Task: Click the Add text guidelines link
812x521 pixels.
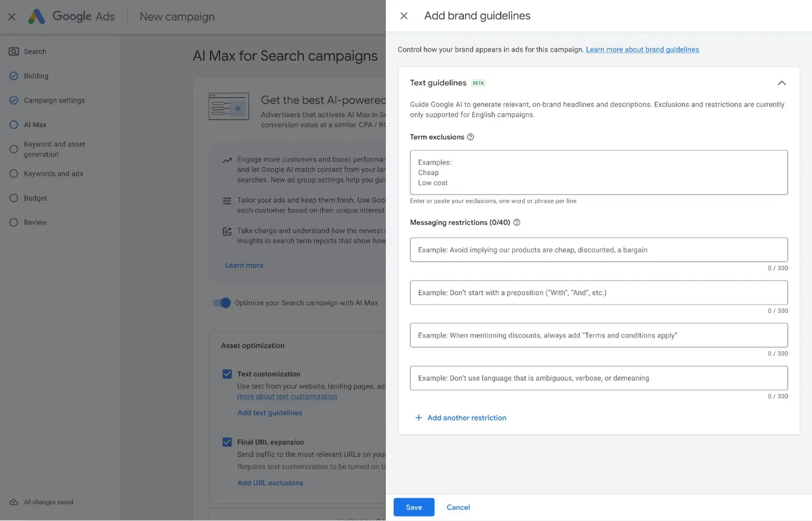Action: 270,413
